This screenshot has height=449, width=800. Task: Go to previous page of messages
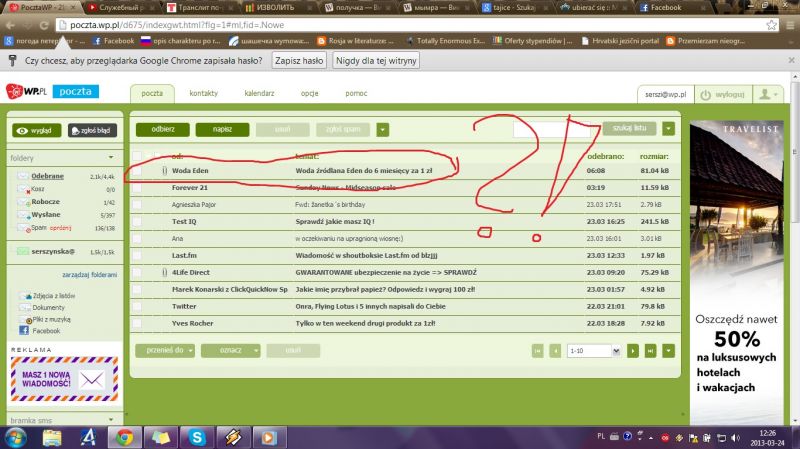tap(555, 351)
